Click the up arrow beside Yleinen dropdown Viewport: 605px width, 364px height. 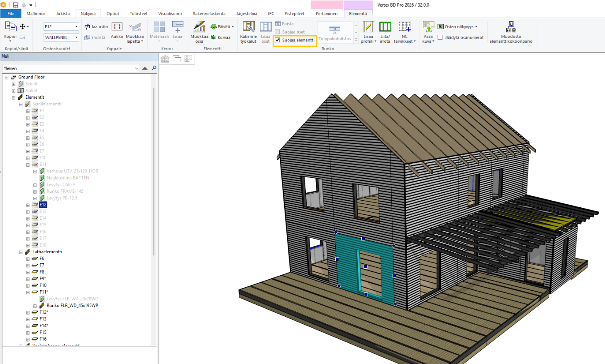point(145,68)
